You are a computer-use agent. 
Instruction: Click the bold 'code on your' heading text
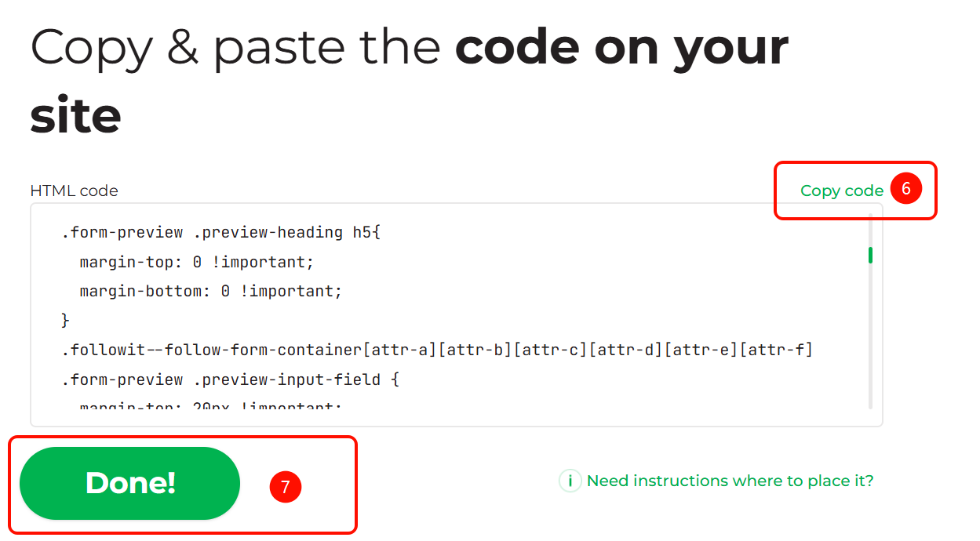coord(621,47)
